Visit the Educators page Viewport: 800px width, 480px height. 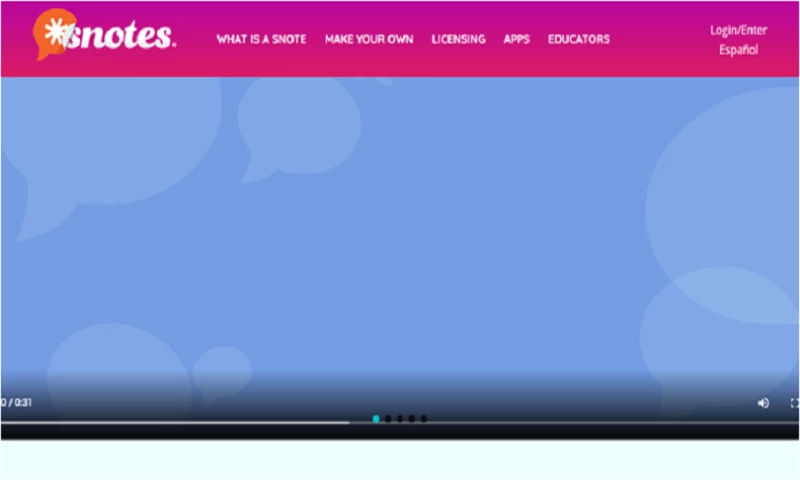pyautogui.click(x=578, y=39)
